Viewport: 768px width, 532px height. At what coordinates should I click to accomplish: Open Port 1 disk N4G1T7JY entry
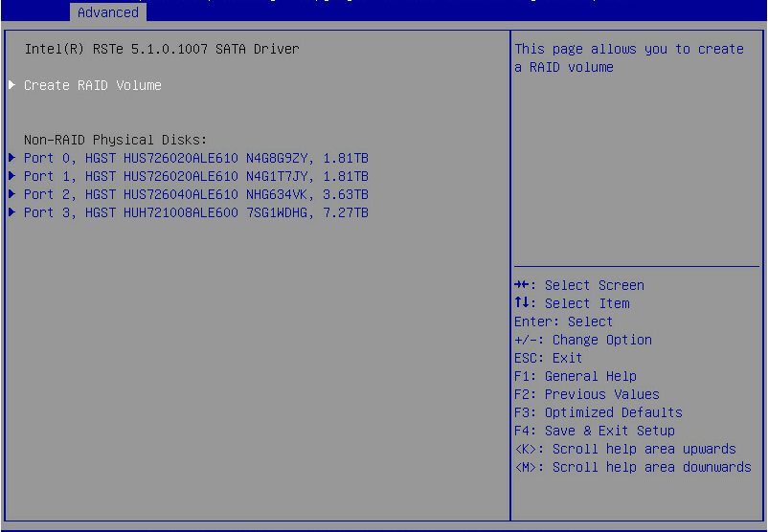pos(196,176)
